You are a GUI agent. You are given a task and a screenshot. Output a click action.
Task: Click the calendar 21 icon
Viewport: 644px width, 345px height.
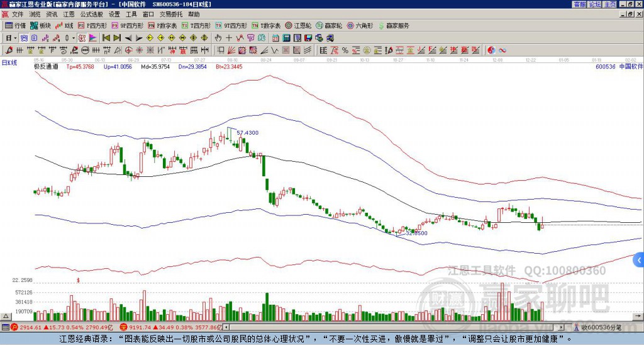(x=275, y=38)
